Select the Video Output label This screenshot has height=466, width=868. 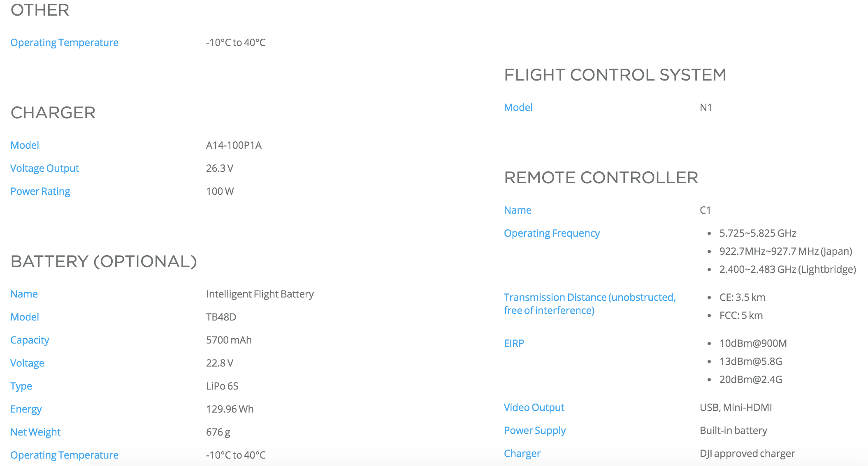point(534,408)
